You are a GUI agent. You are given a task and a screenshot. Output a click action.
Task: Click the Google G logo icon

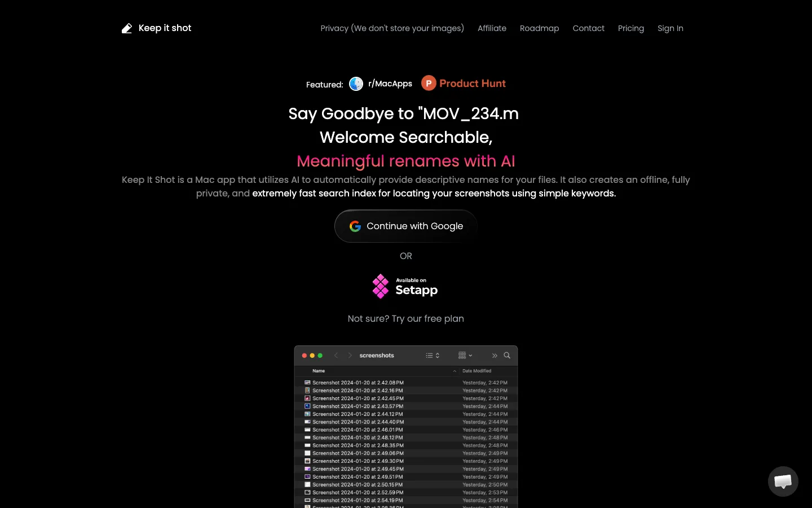point(355,226)
